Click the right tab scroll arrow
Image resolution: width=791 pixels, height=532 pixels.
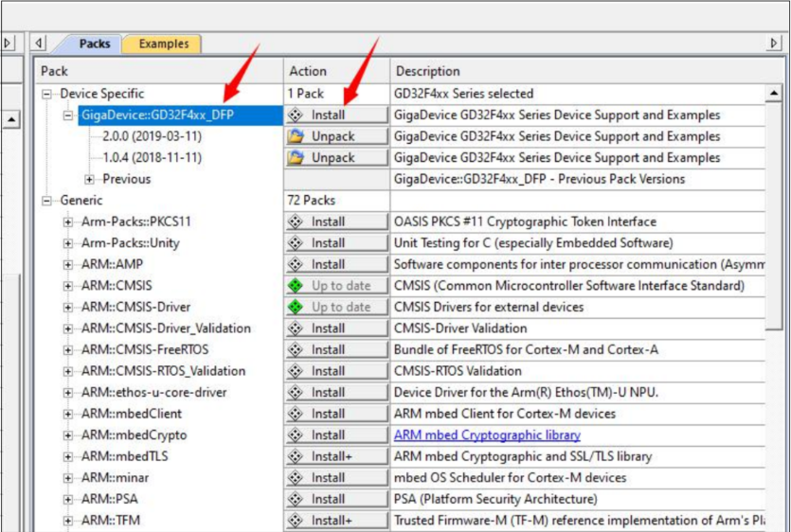[774, 44]
